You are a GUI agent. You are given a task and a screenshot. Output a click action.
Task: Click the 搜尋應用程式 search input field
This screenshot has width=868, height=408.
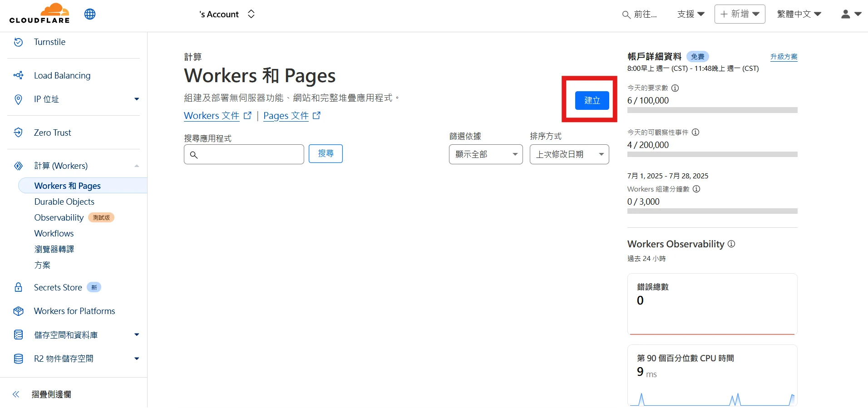click(250, 154)
